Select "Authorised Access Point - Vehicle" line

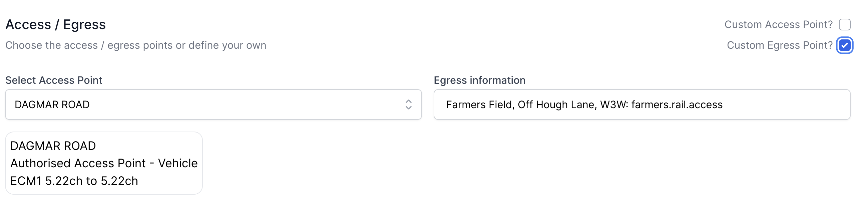(104, 163)
